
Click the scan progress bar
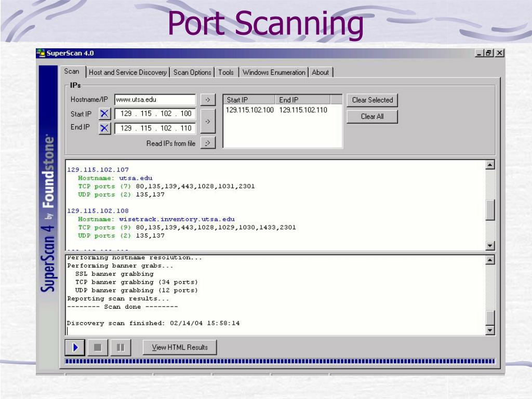point(280,362)
